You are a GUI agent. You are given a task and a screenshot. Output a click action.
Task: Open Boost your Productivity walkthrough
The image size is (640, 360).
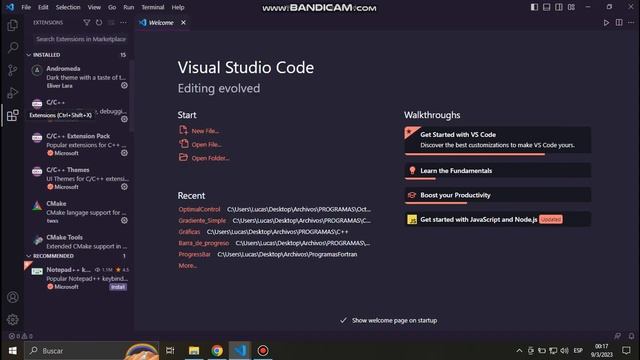click(x=498, y=195)
